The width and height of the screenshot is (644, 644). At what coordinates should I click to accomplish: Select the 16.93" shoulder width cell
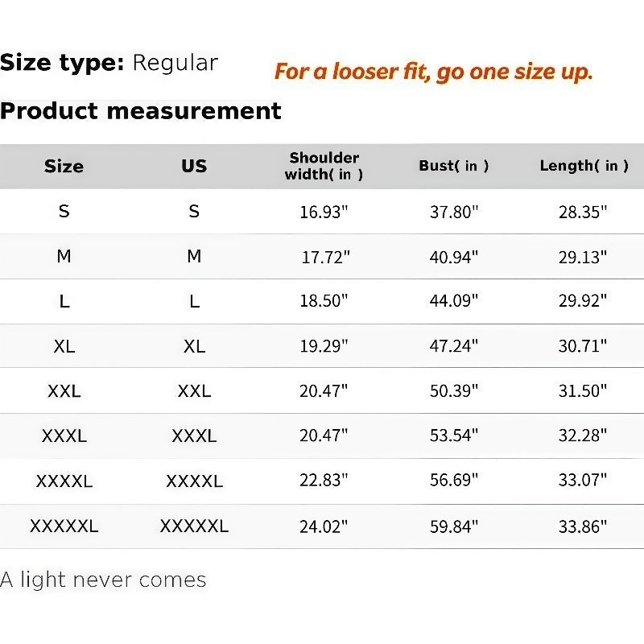[324, 213]
